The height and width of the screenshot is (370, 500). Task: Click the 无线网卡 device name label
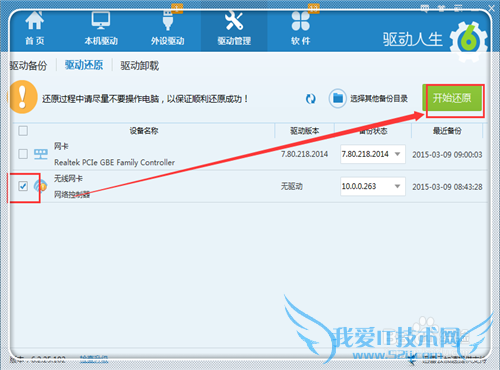point(68,178)
